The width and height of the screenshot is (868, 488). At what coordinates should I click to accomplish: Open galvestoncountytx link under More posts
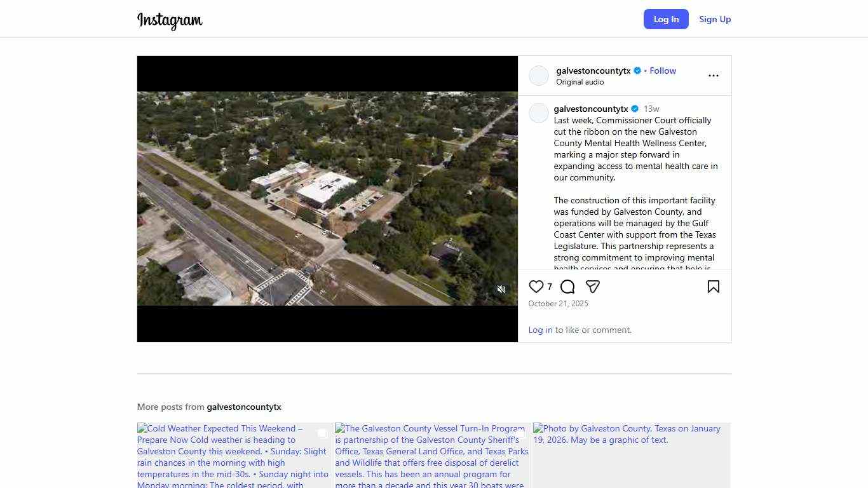point(243,407)
